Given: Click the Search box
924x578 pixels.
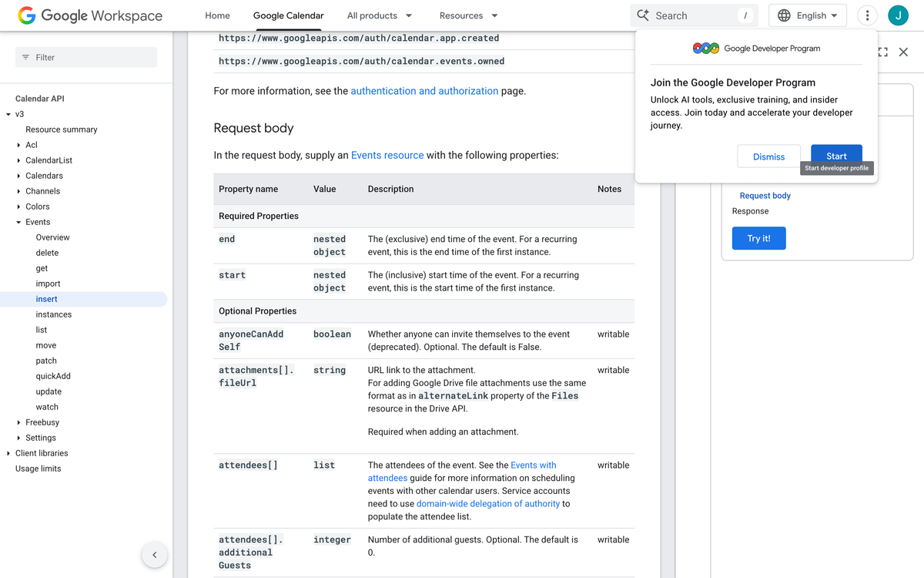Looking at the screenshot, I should click(694, 15).
